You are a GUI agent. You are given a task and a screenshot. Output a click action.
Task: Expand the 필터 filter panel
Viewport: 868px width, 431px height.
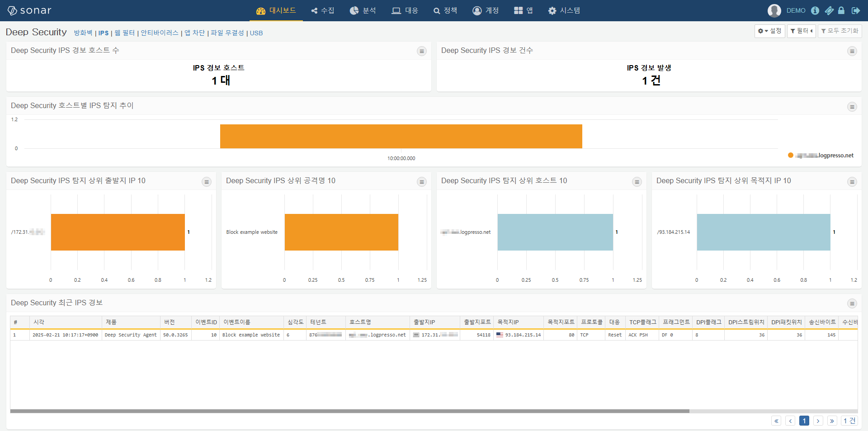tap(801, 31)
